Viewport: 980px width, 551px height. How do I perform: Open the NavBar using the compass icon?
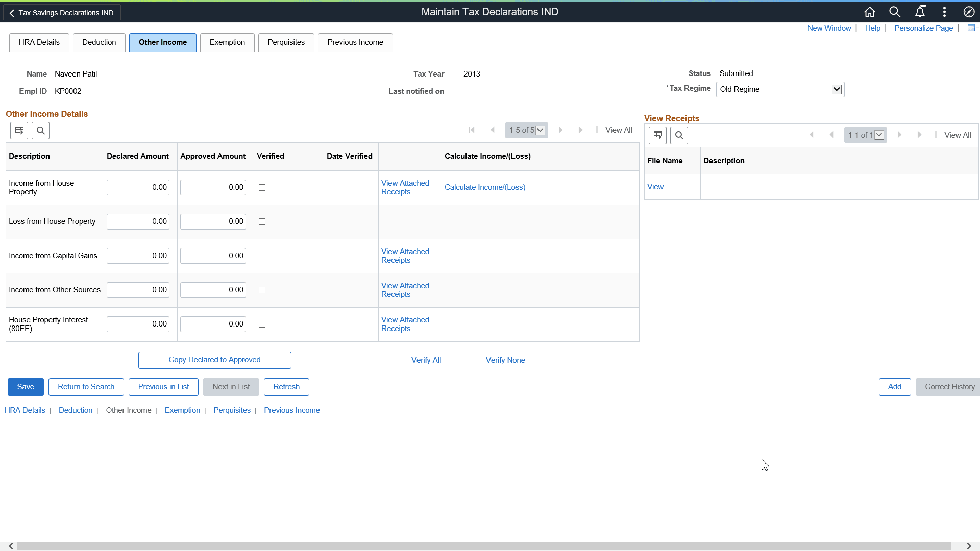pos(969,12)
